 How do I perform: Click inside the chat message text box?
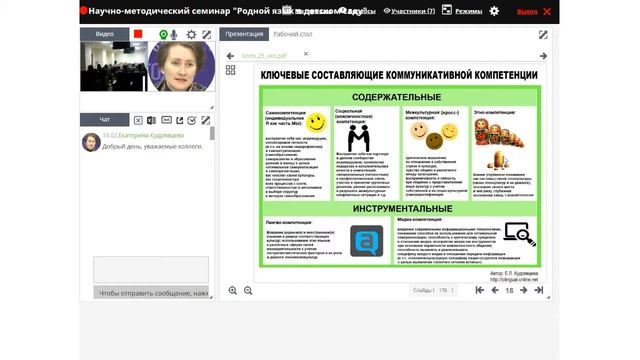[151, 269]
